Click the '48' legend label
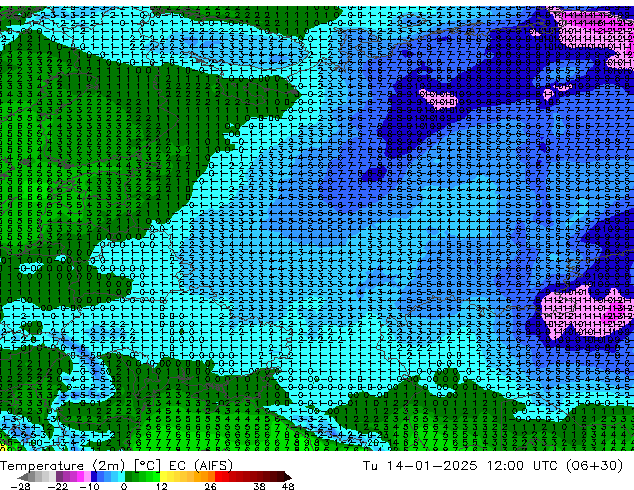634x490 pixels. [288, 486]
